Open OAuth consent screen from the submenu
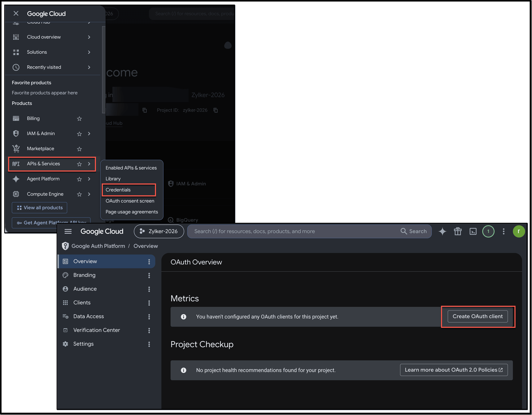Screen dimensions: 532x415 coord(130,201)
